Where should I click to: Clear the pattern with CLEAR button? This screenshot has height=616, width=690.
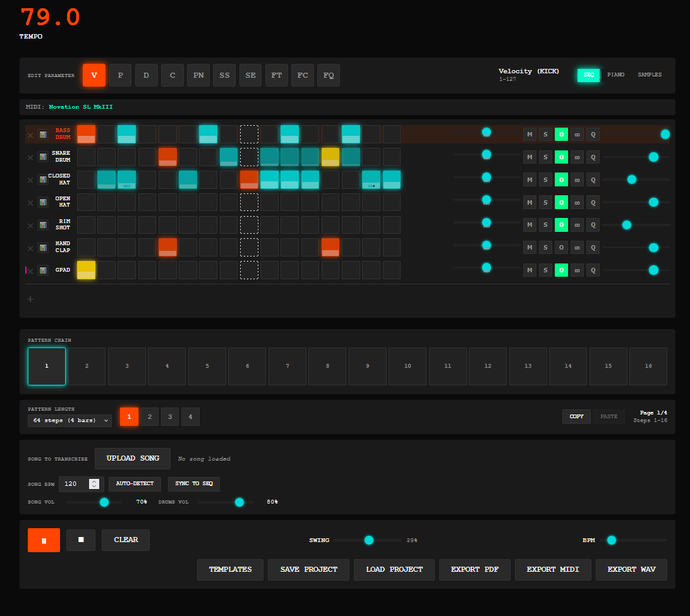(126, 540)
